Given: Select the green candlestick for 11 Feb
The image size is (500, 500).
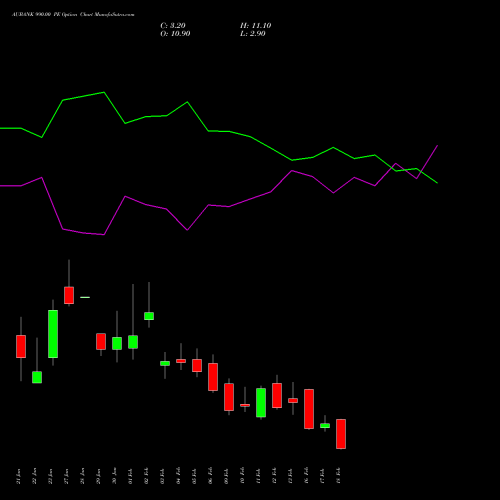Looking at the screenshot, I should (x=261, y=403).
